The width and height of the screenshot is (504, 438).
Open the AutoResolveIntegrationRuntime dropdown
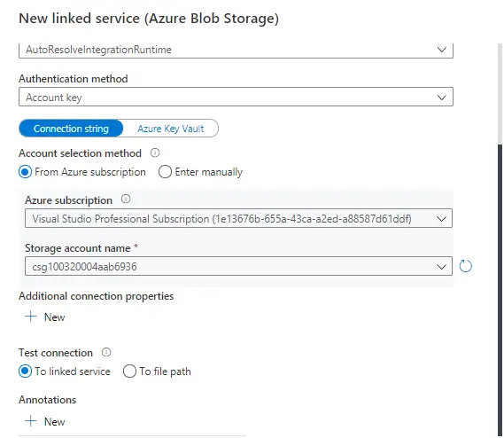[x=236, y=51]
